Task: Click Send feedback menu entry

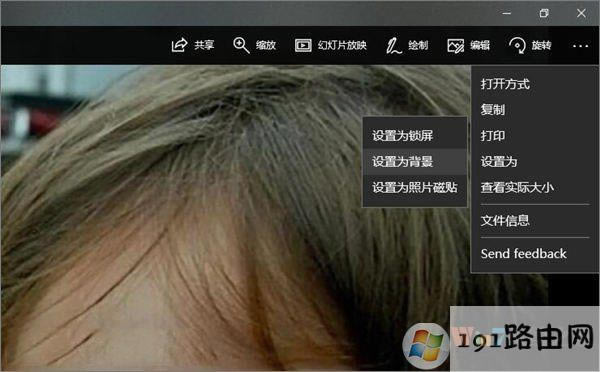Action: [534, 253]
